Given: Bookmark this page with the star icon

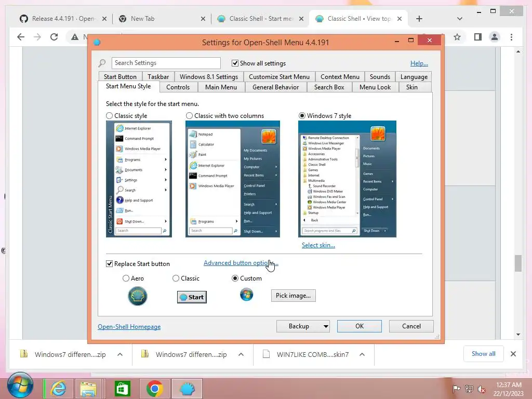Looking at the screenshot, I should (x=457, y=37).
